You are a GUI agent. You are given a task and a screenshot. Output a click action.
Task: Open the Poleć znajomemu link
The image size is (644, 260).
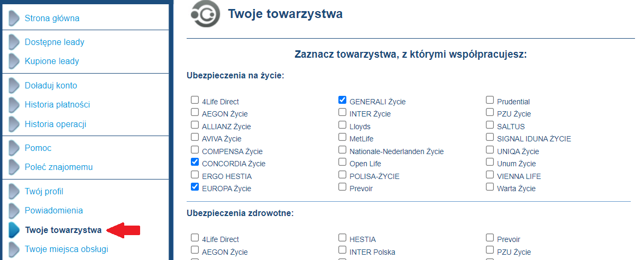click(x=59, y=167)
